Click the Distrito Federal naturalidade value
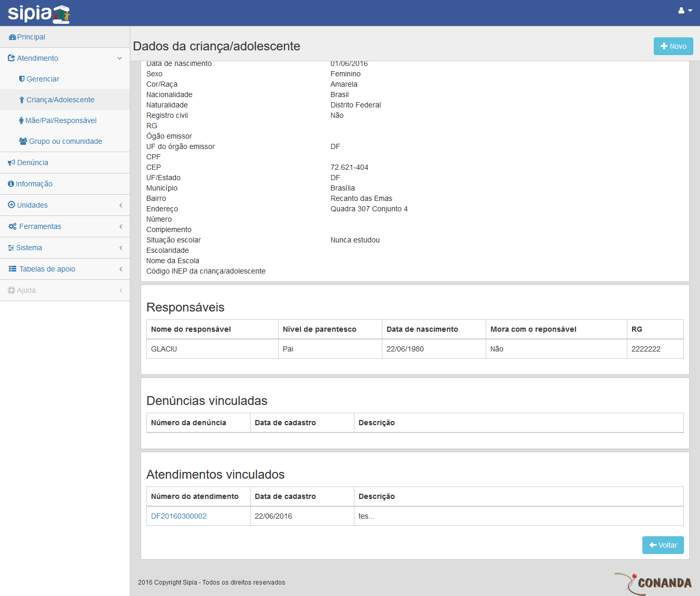Viewport: 700px width, 596px height. coord(355,105)
